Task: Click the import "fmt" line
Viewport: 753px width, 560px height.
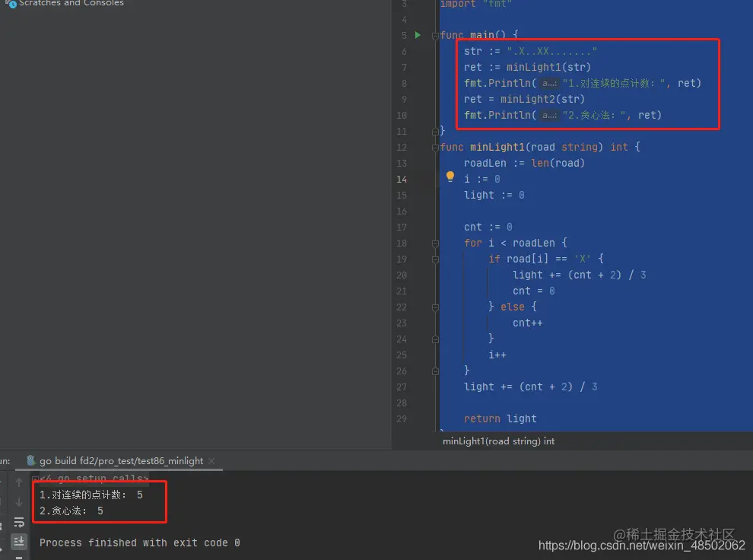Action: (x=476, y=4)
